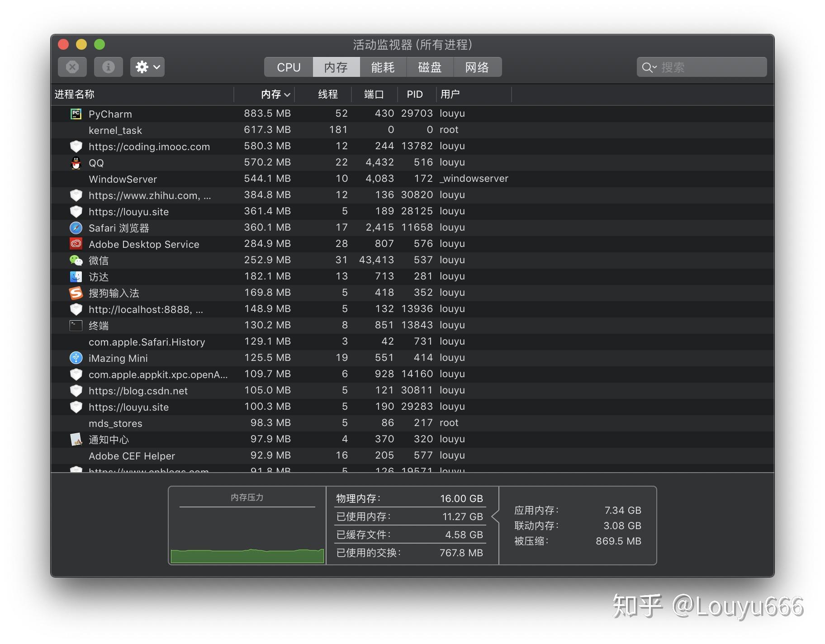Click the 物理内存 16.00 GB value

click(x=461, y=498)
